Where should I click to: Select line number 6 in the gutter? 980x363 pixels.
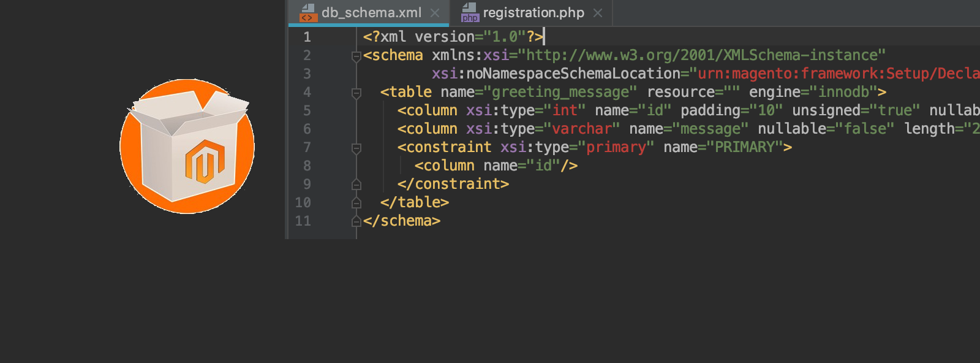(307, 129)
